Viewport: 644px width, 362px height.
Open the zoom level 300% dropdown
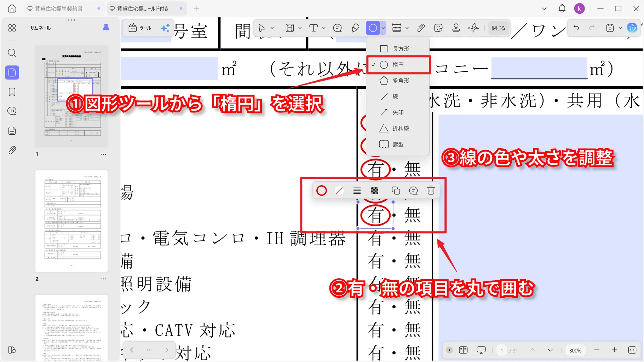[575, 350]
